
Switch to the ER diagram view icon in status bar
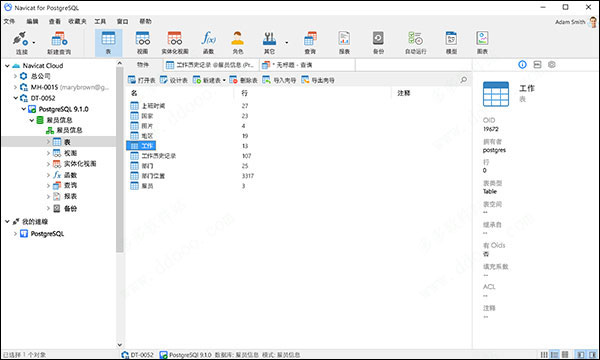[x=565, y=355]
